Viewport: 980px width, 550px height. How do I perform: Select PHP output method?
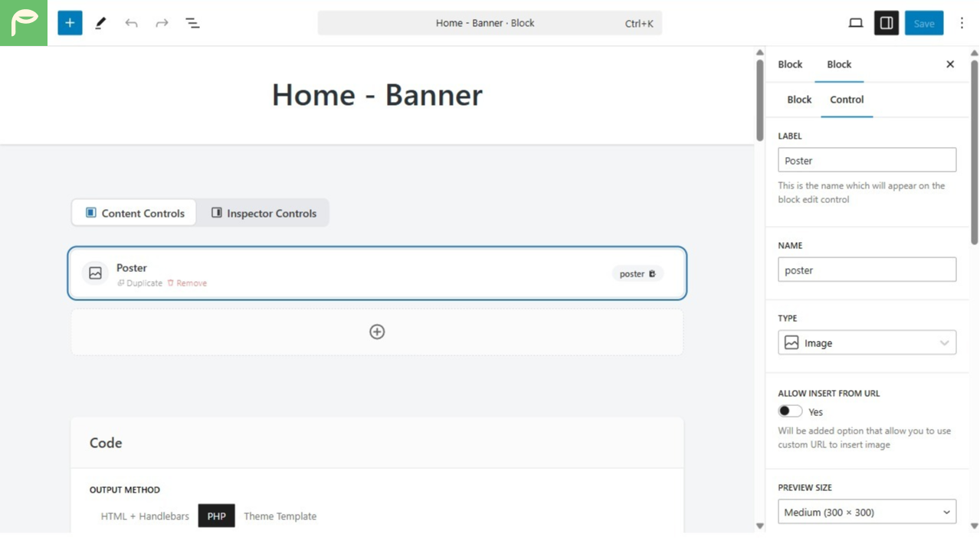tap(217, 516)
